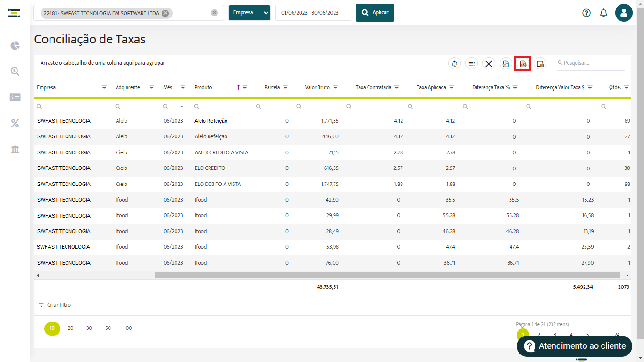Open the help question mark icon
This screenshot has width=644, height=362.
(x=586, y=13)
